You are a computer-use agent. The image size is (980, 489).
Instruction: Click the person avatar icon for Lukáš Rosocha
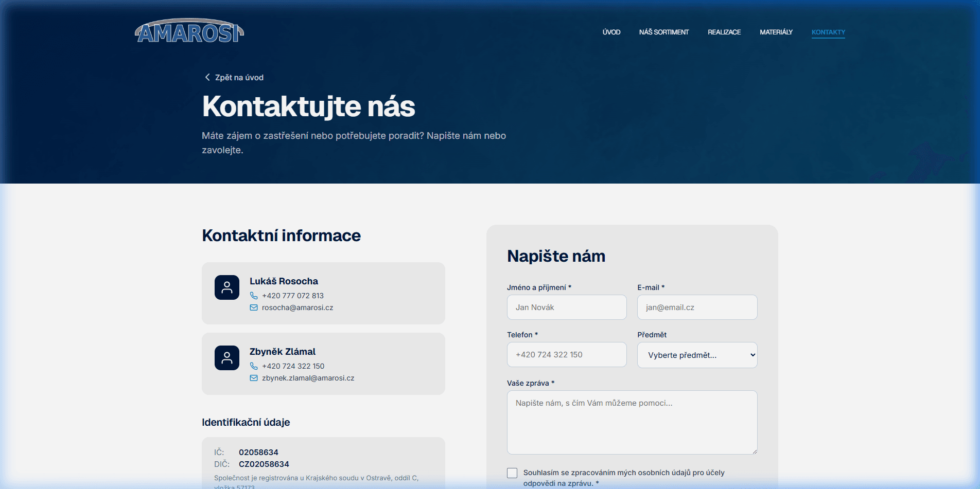pos(226,287)
